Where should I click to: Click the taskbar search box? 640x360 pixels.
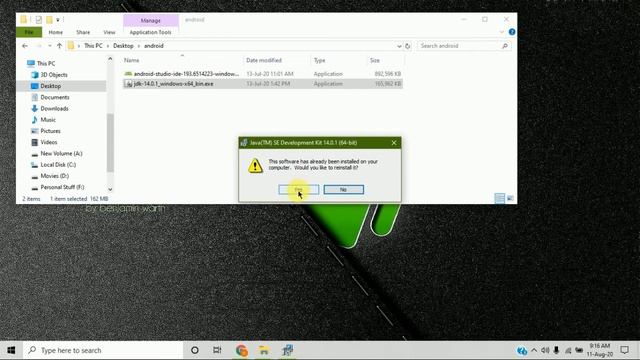103,350
